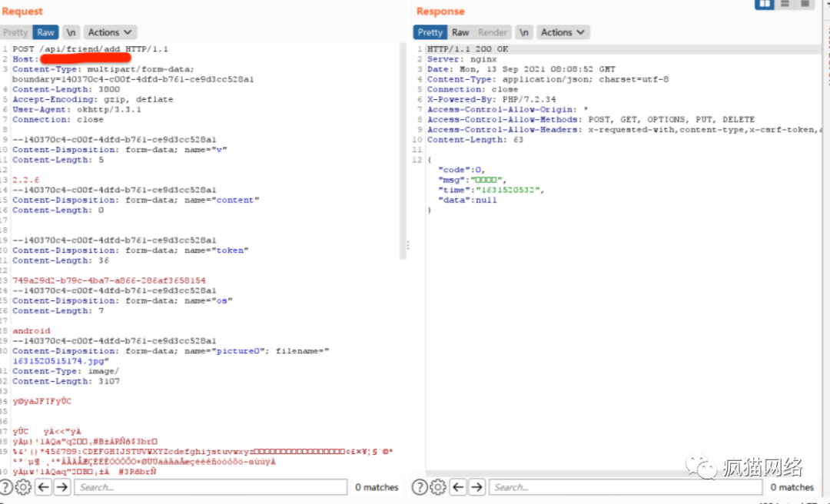Focus the Response search field
830x504 pixels.
point(625,487)
